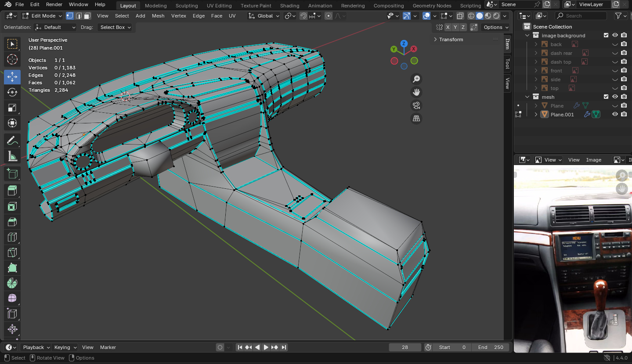
Task: Switch to the Modeling workspace tab
Action: [x=156, y=6]
